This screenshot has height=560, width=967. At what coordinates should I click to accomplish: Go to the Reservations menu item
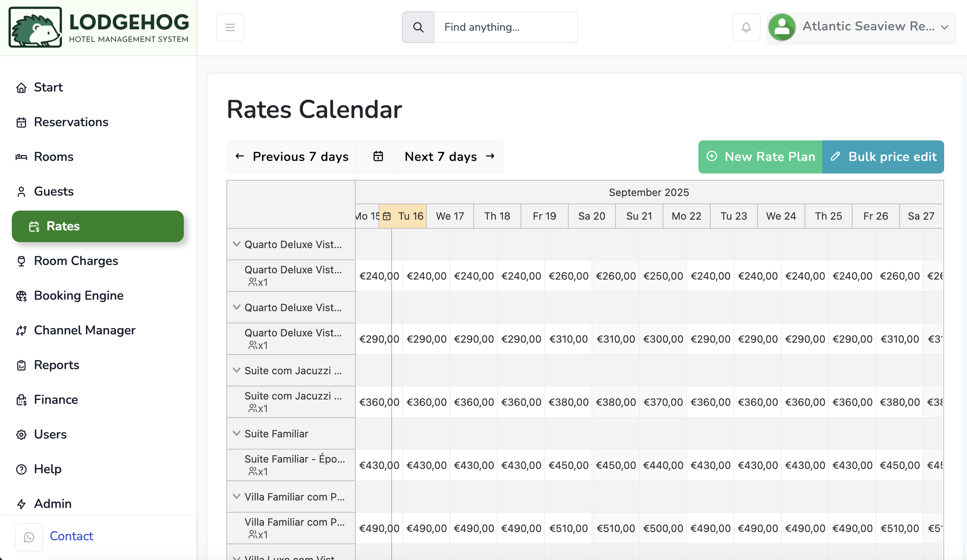tap(71, 122)
